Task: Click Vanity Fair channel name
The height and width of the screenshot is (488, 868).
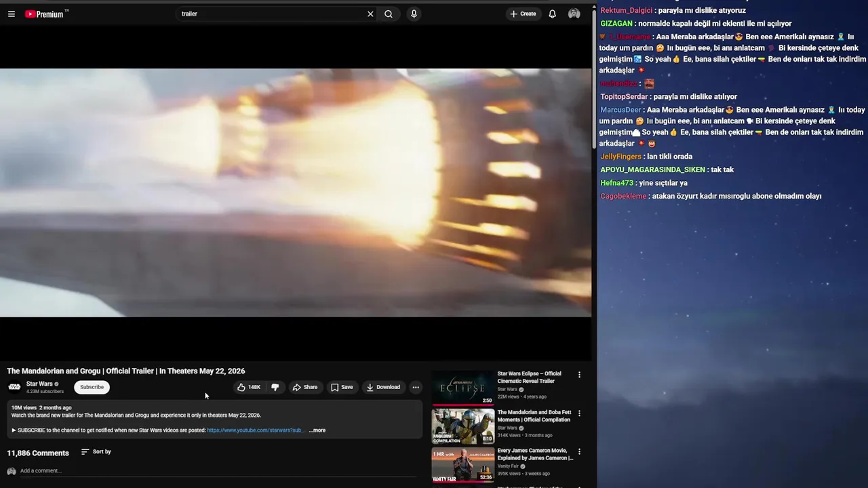Action: [508, 466]
